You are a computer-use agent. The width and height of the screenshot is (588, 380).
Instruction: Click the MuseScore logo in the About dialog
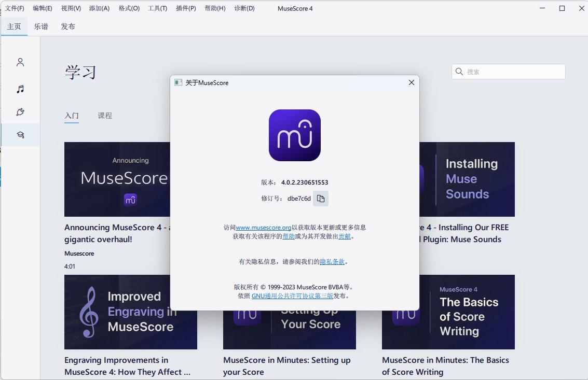point(294,135)
